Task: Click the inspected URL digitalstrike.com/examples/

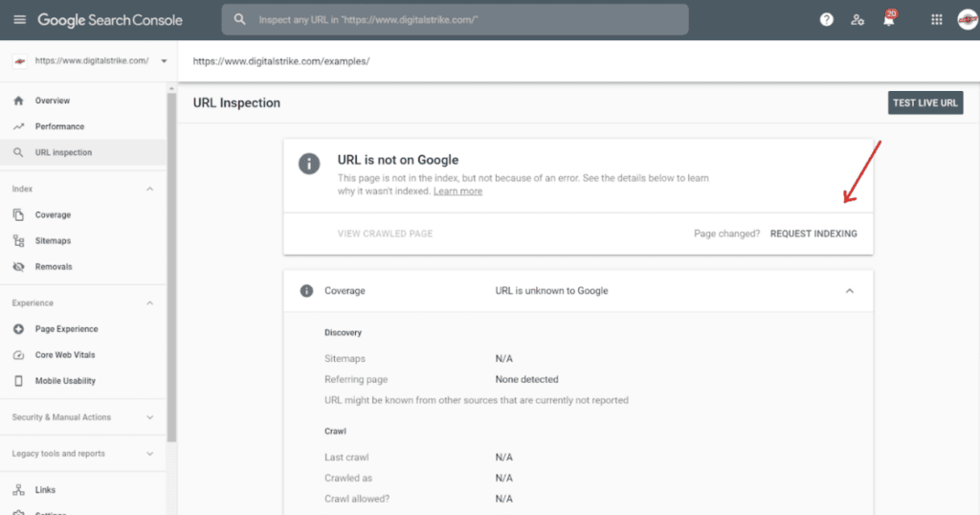Action: point(281,61)
